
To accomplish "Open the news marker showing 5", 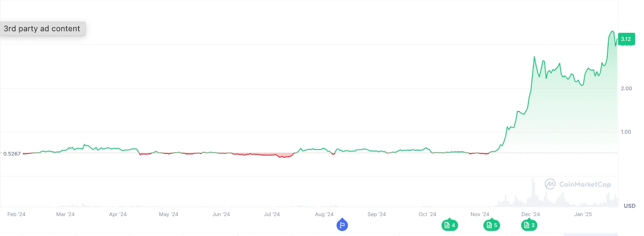I will [x=491, y=225].
